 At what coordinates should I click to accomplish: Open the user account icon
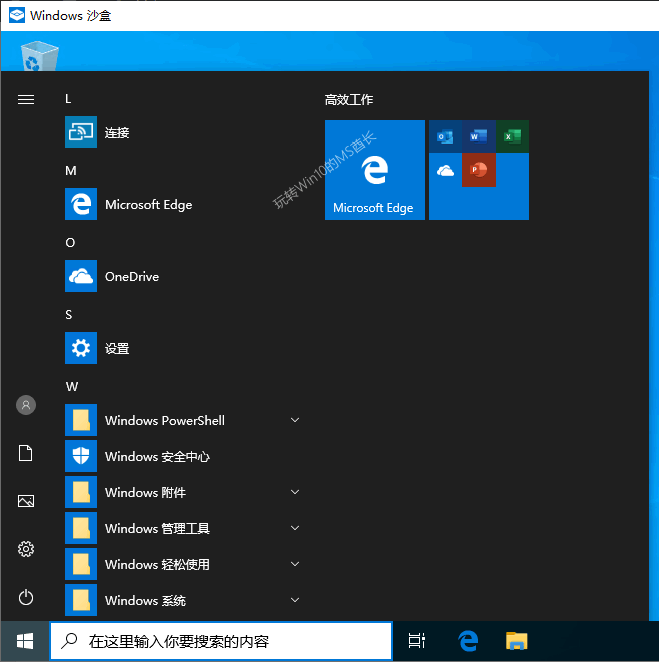pos(26,405)
